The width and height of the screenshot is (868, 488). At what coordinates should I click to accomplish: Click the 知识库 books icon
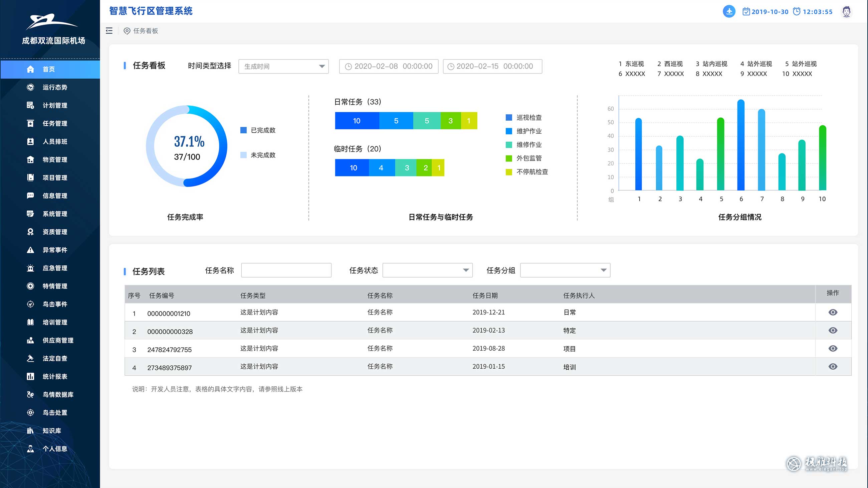tap(30, 431)
